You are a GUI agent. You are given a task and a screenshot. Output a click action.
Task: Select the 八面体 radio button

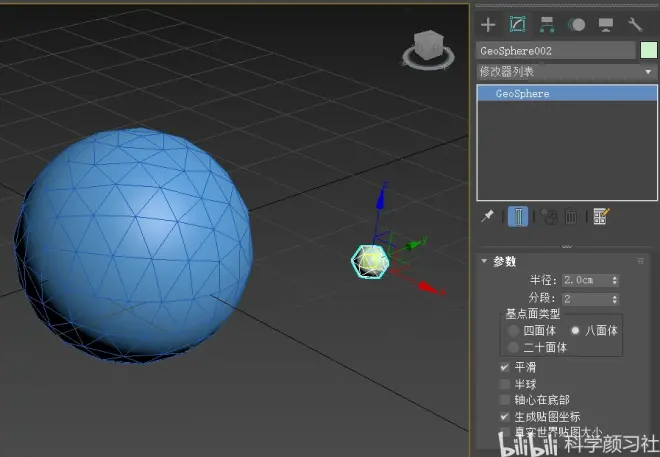click(x=575, y=331)
